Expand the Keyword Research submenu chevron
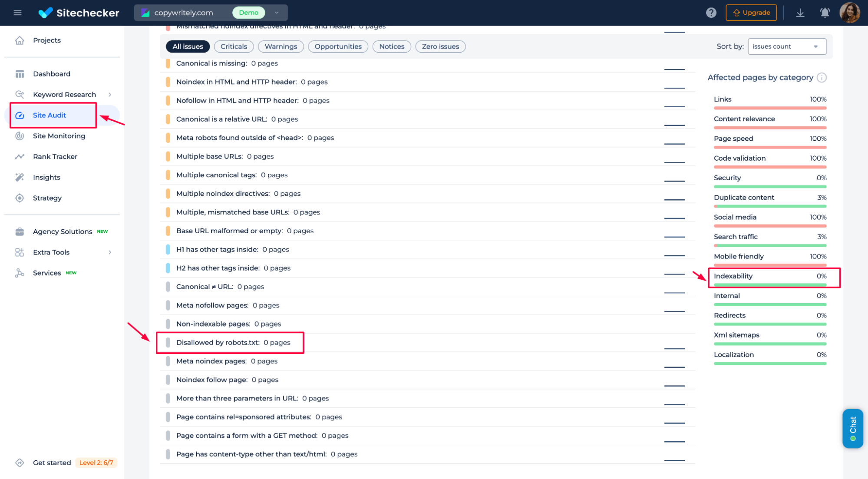This screenshot has width=868, height=479. 110,95
